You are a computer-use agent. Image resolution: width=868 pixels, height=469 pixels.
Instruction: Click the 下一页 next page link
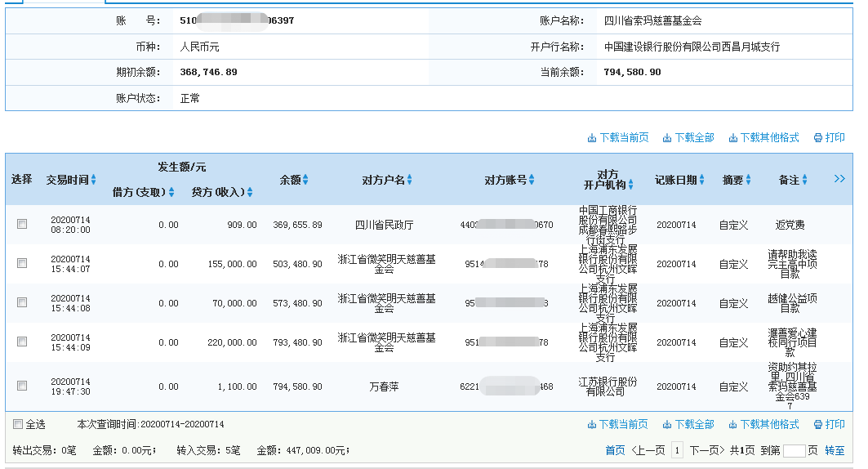click(x=706, y=450)
